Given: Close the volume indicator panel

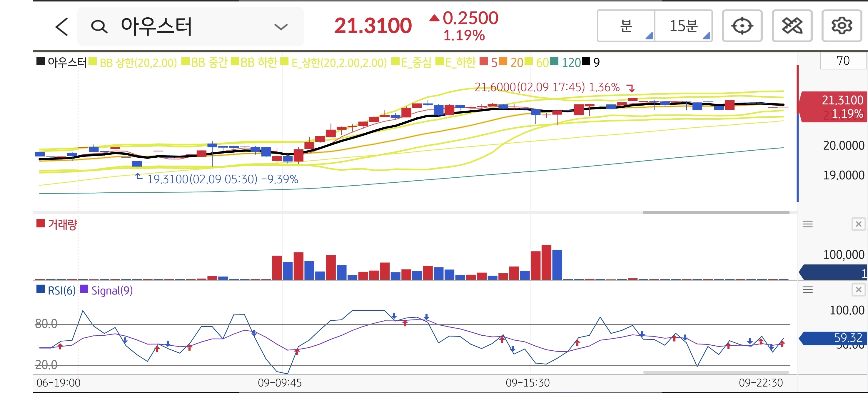Looking at the screenshot, I should click(x=858, y=224).
